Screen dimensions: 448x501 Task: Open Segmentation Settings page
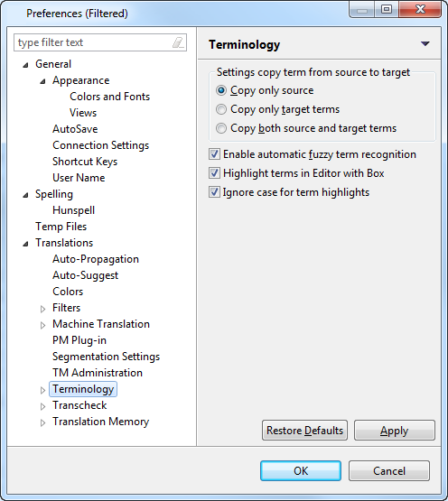pyautogui.click(x=106, y=357)
